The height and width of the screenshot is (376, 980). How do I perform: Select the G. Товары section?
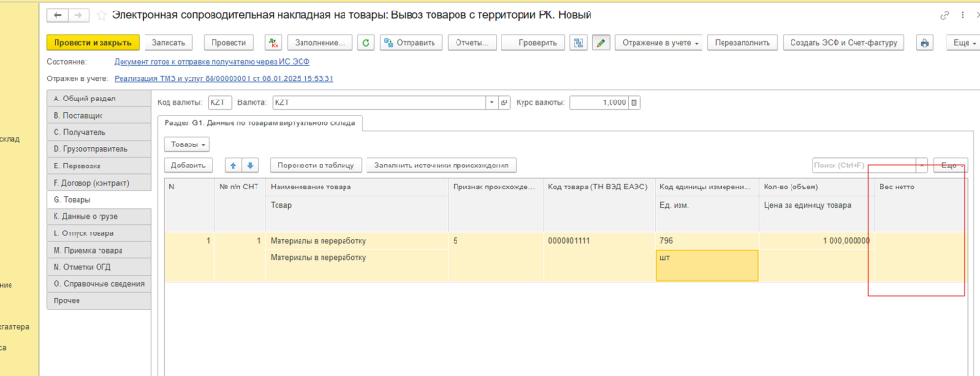pyautogui.click(x=99, y=200)
